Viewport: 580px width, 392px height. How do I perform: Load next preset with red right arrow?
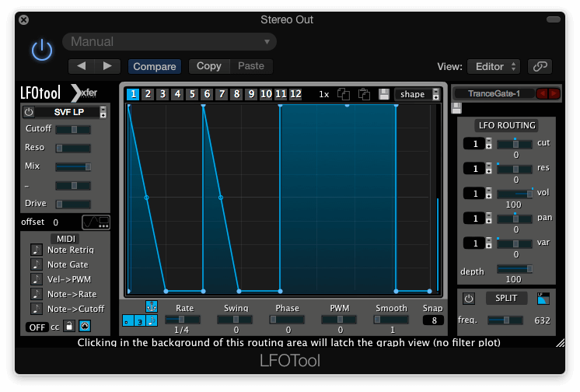(x=554, y=93)
